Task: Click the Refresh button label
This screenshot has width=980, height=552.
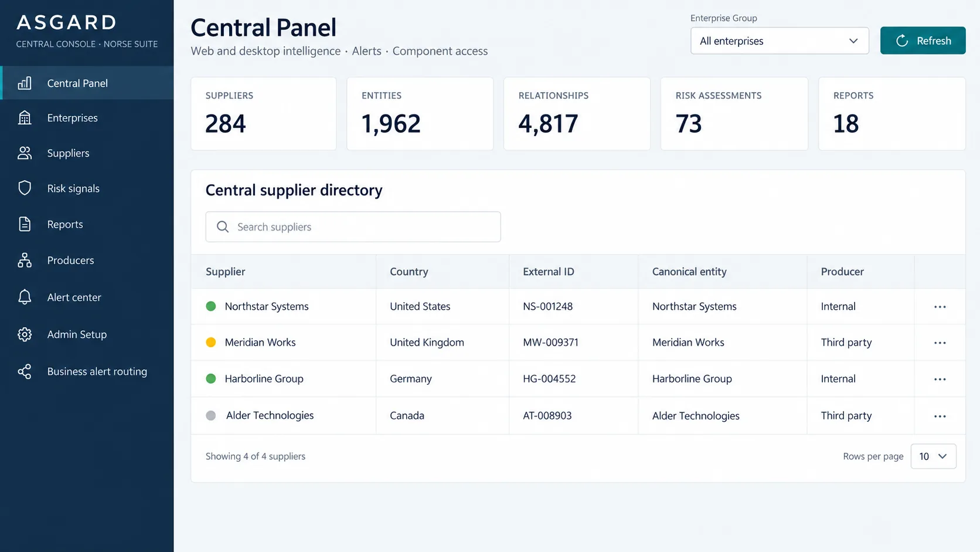Action: (x=934, y=40)
